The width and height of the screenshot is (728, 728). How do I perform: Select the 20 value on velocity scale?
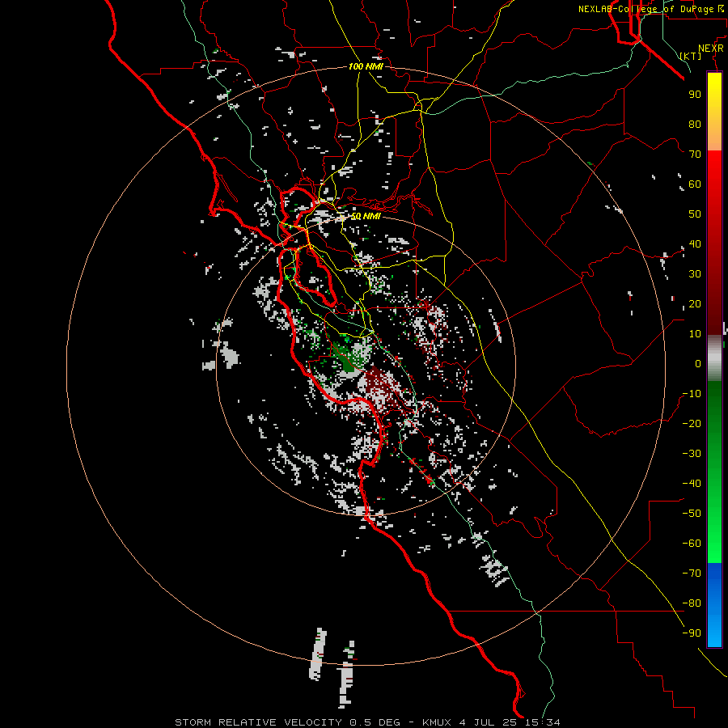(x=695, y=303)
